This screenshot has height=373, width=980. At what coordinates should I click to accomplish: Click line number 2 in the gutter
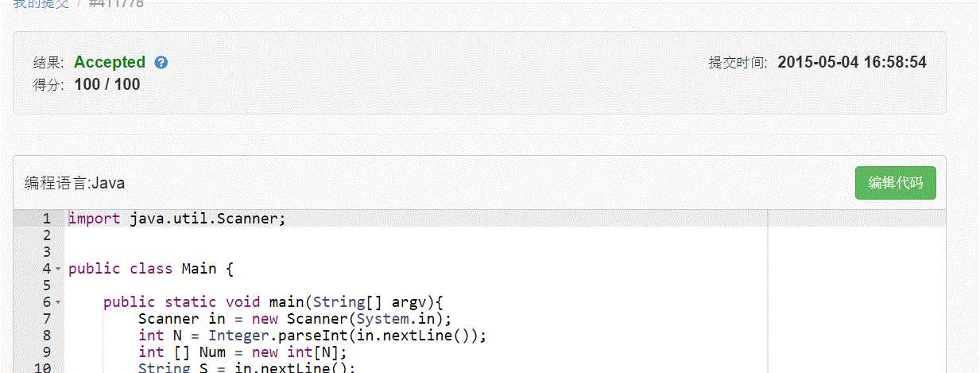click(46, 235)
